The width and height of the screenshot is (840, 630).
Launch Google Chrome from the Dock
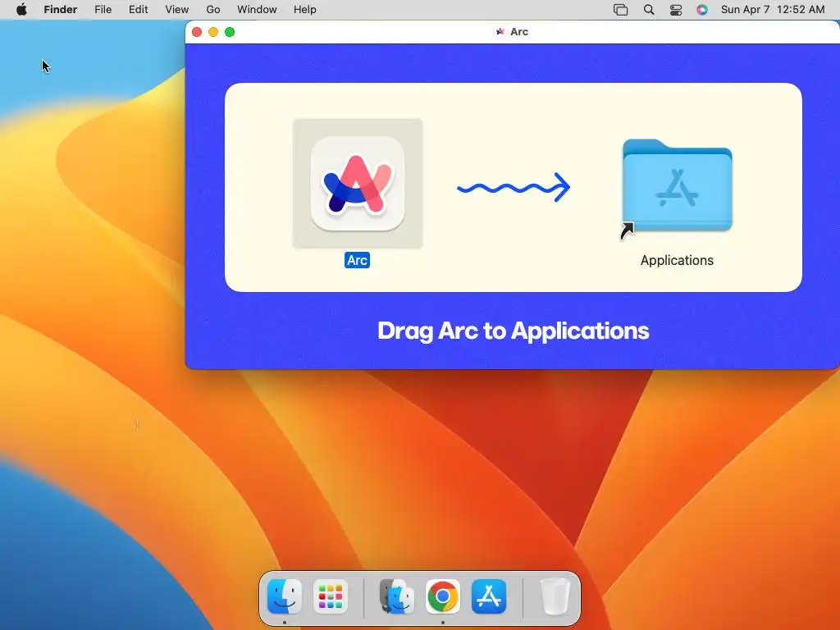[x=442, y=596]
